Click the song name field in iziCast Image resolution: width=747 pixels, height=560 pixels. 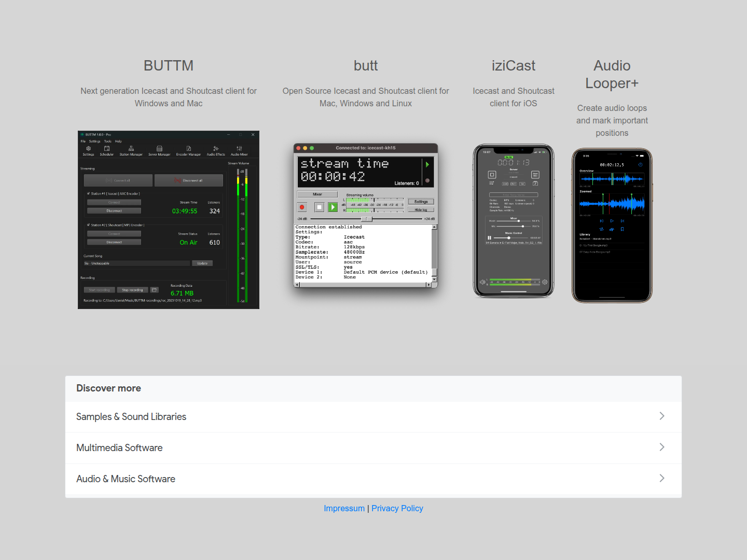[x=514, y=195]
